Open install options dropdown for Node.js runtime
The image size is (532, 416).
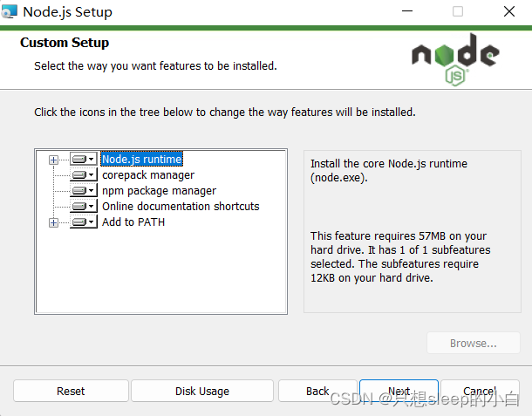(84, 159)
